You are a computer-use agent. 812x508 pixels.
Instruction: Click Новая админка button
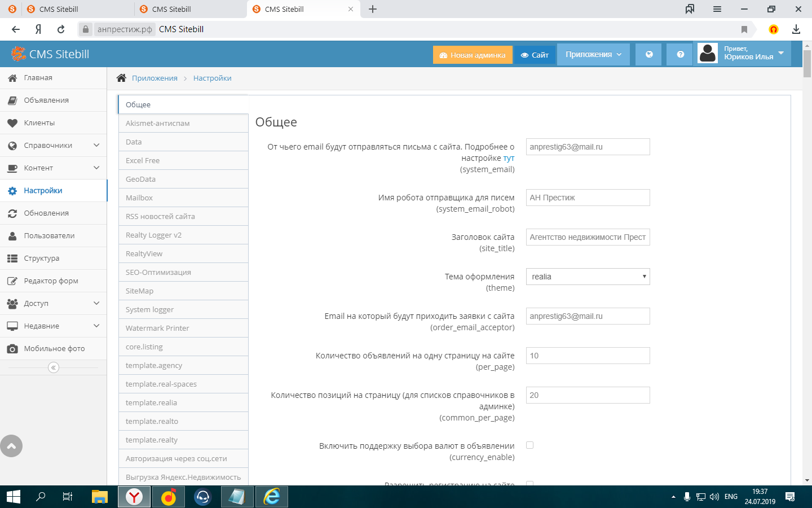[473, 55]
